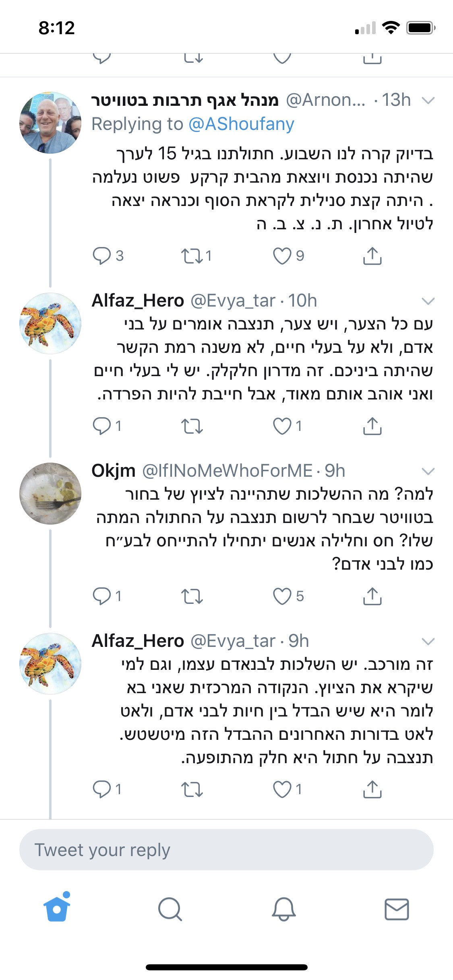The width and height of the screenshot is (453, 980).
Task: Share the Alfaz_Hero tweet from 9h ago
Action: coord(372,789)
